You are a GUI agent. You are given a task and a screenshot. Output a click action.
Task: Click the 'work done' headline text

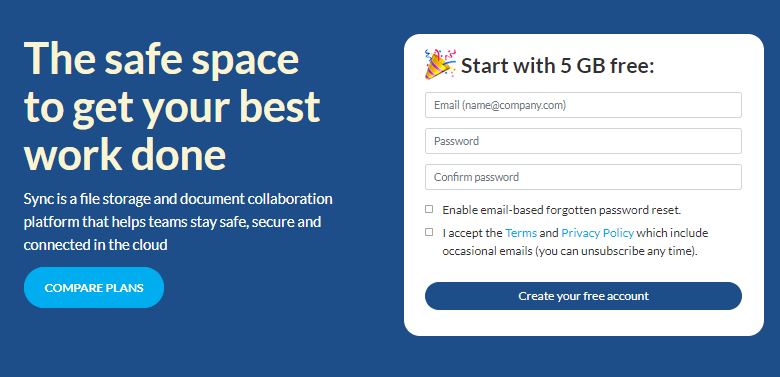click(125, 152)
